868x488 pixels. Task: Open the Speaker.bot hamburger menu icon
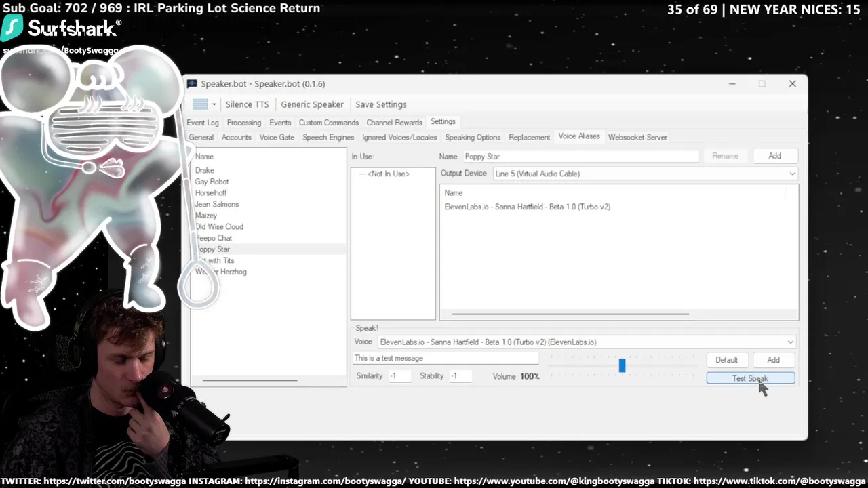pyautogui.click(x=200, y=104)
